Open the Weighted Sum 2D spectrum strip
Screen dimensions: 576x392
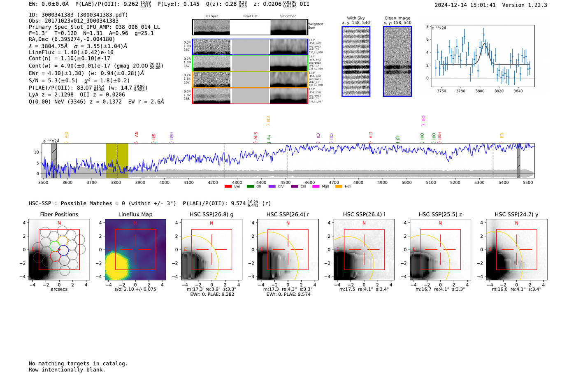[x=250, y=27]
